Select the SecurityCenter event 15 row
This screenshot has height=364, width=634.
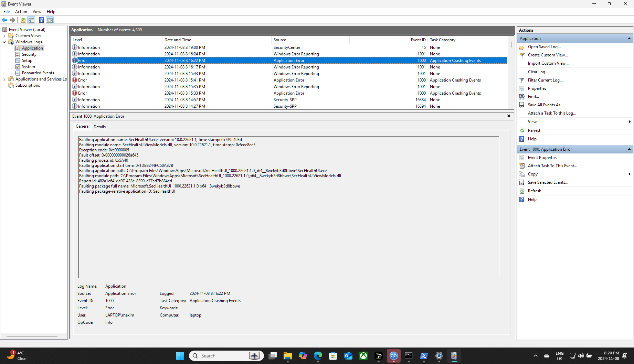(289, 47)
